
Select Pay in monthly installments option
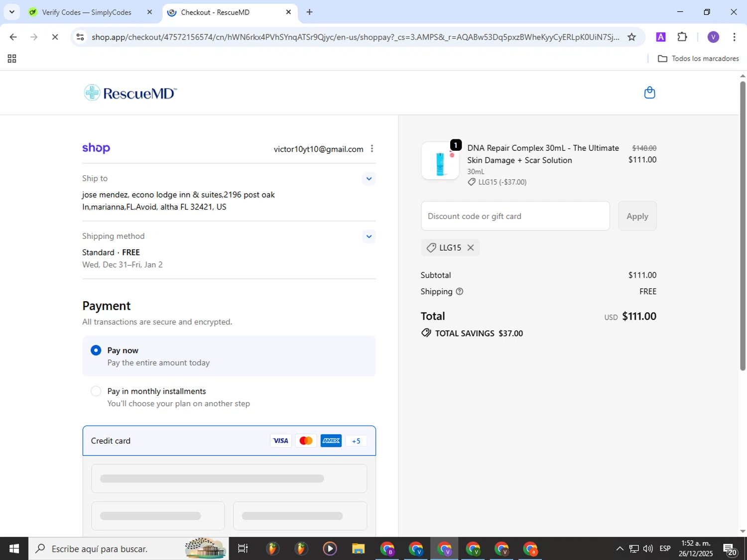pyautogui.click(x=229, y=397)
